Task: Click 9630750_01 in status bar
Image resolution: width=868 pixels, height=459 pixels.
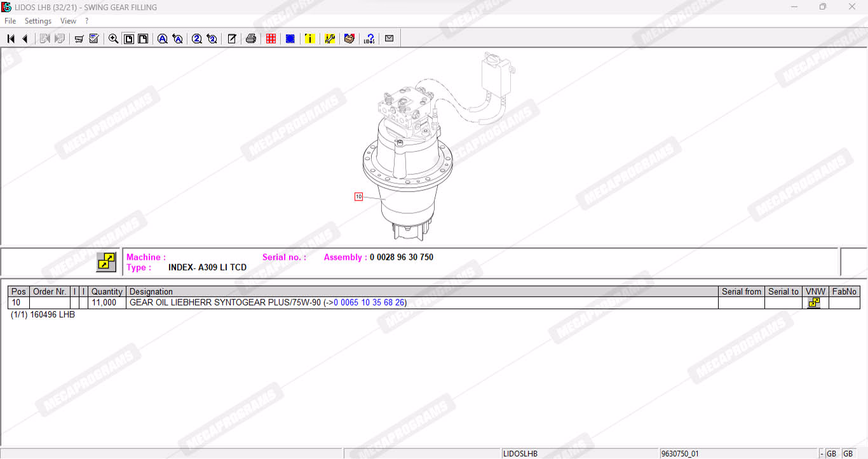Action: tap(680, 454)
